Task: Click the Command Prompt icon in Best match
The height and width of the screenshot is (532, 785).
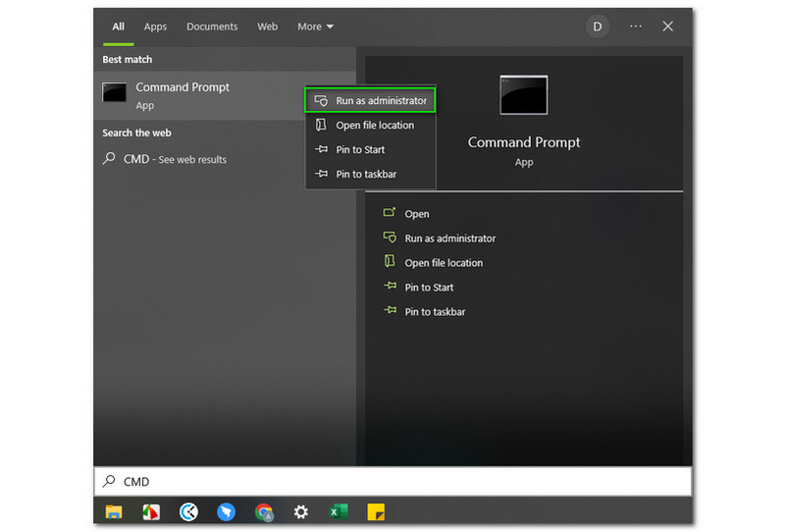Action: pyautogui.click(x=115, y=93)
